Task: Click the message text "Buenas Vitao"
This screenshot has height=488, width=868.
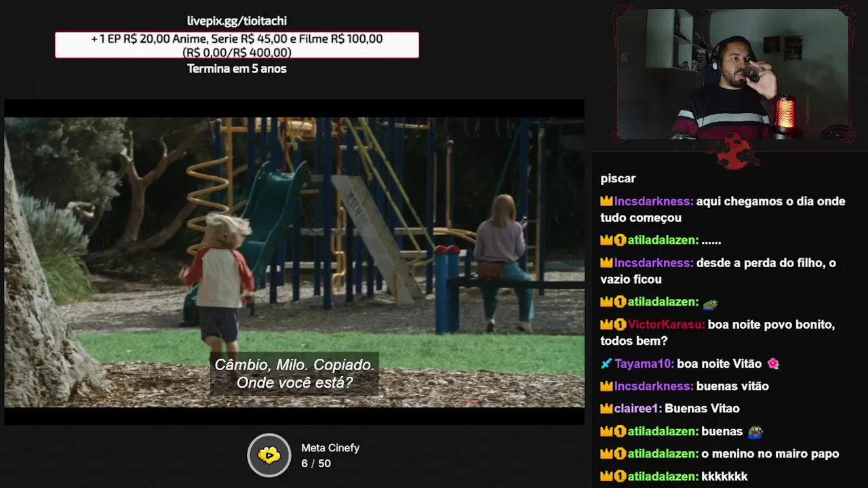Action: pyautogui.click(x=702, y=409)
